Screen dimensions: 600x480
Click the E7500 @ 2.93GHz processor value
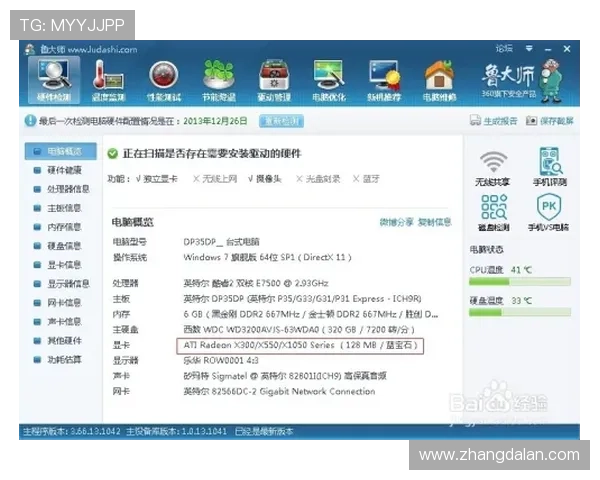click(256, 283)
